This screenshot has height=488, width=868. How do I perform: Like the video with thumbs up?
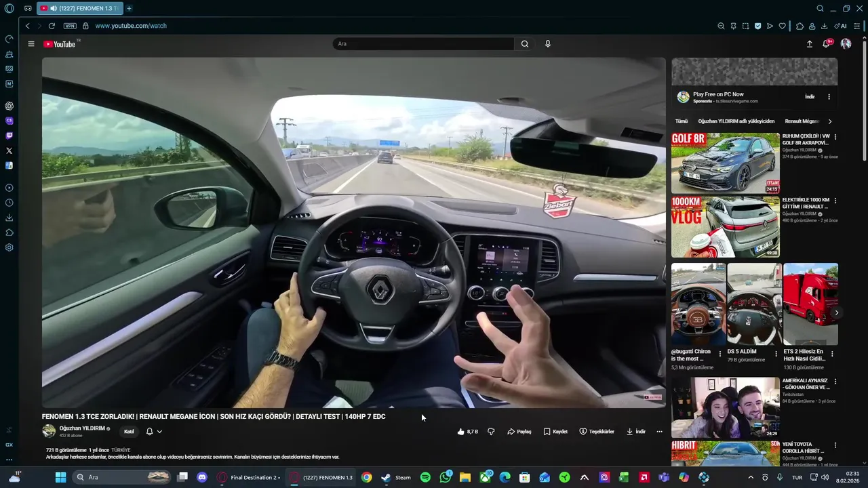tap(468, 432)
